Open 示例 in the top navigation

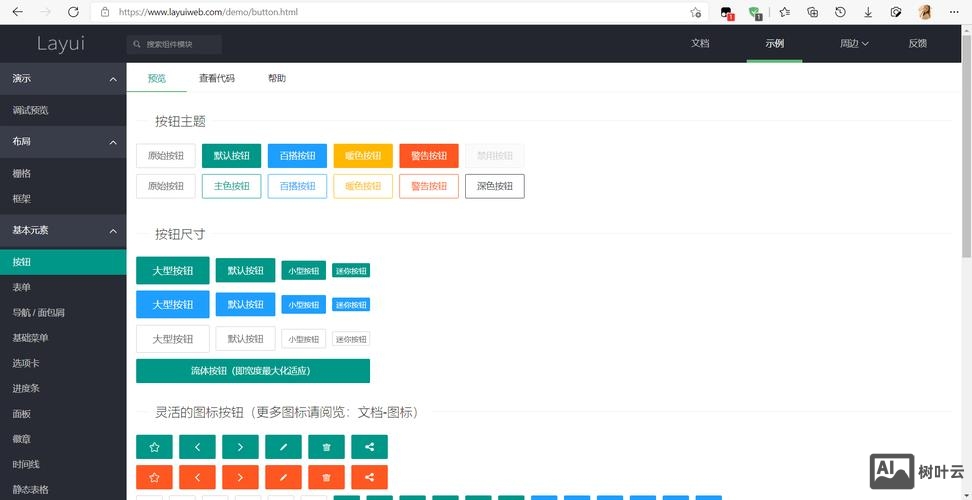tap(774, 43)
